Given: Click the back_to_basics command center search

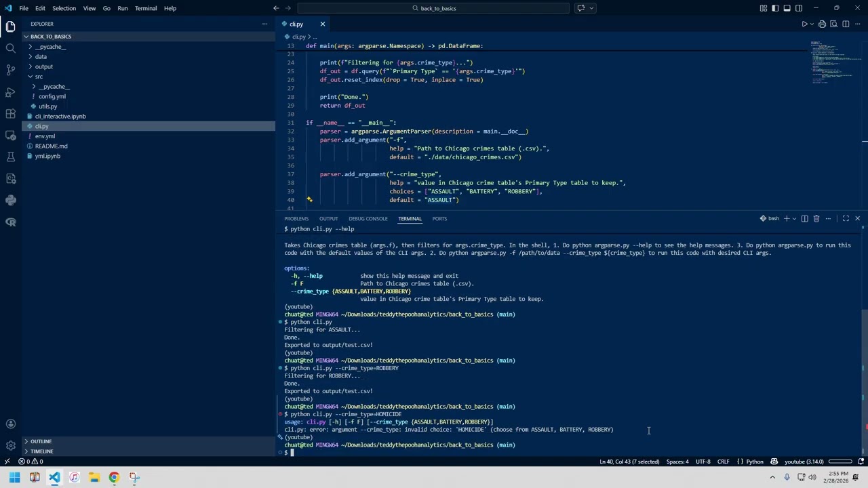Looking at the screenshot, I should [434, 8].
